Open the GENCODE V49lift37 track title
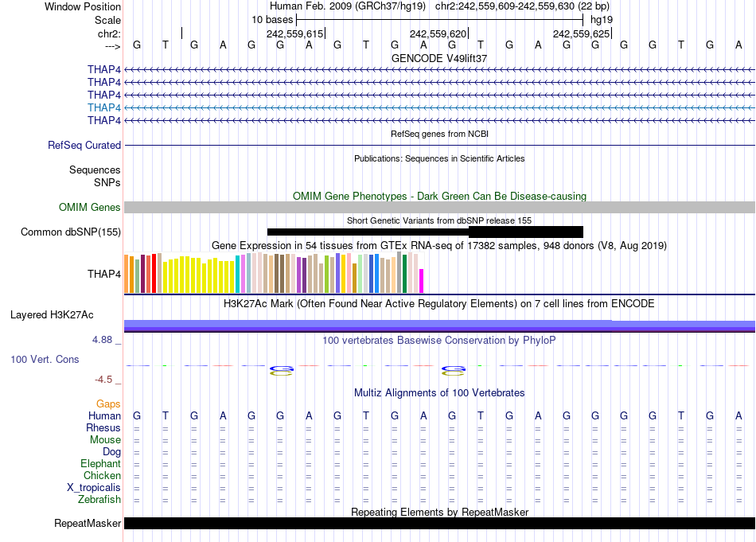Image resolution: width=756 pixels, height=542 pixels. 439,58
